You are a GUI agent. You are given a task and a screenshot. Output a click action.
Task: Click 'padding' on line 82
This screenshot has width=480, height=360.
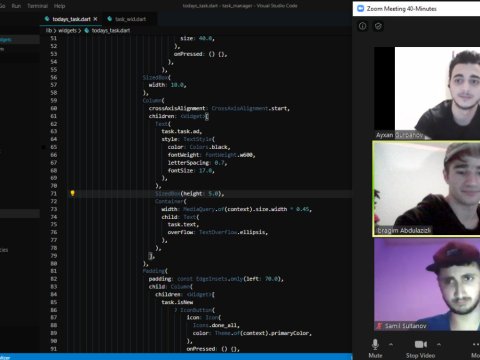(x=160, y=279)
